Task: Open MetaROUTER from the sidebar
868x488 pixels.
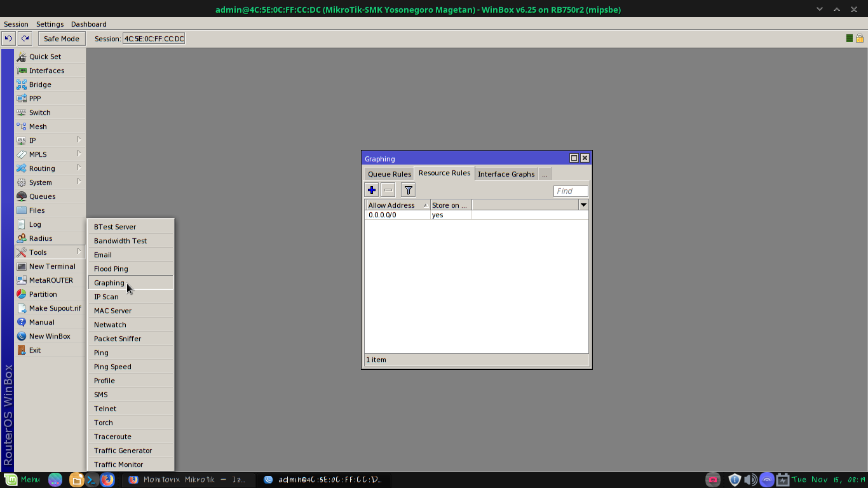Action: point(50,280)
